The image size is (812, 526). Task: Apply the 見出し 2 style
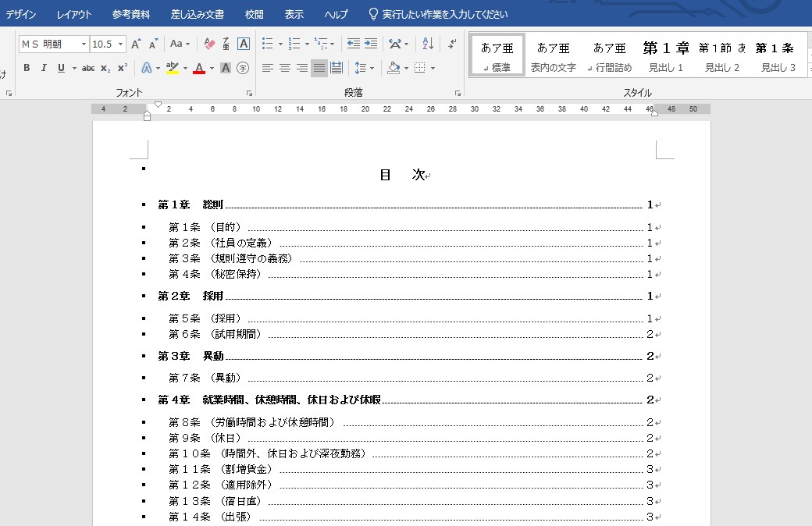pos(722,55)
